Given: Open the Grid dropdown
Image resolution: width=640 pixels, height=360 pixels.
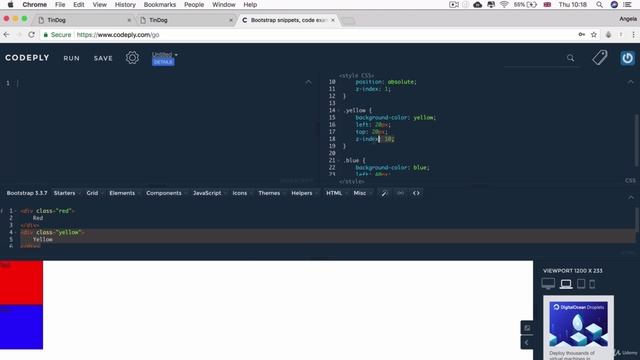Looking at the screenshot, I should click(94, 193).
